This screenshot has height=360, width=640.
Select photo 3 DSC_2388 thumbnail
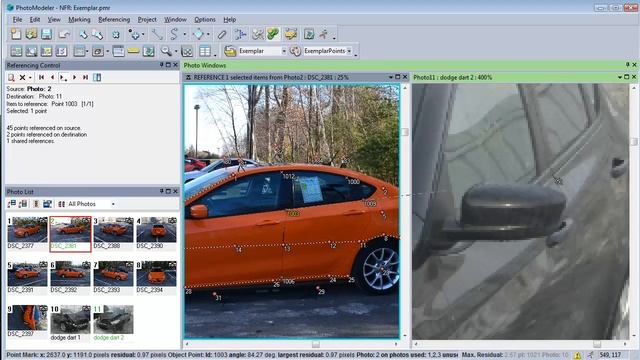pyautogui.click(x=113, y=230)
